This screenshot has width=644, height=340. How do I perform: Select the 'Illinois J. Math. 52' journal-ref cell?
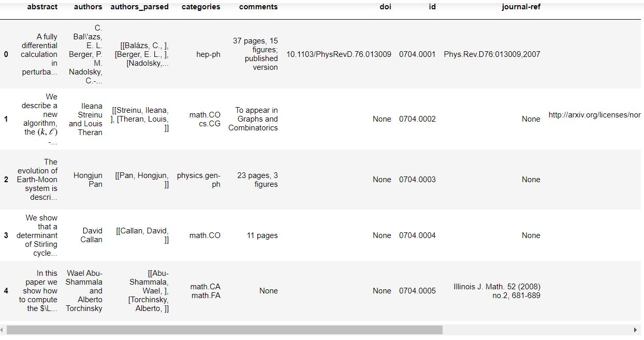[496, 291]
